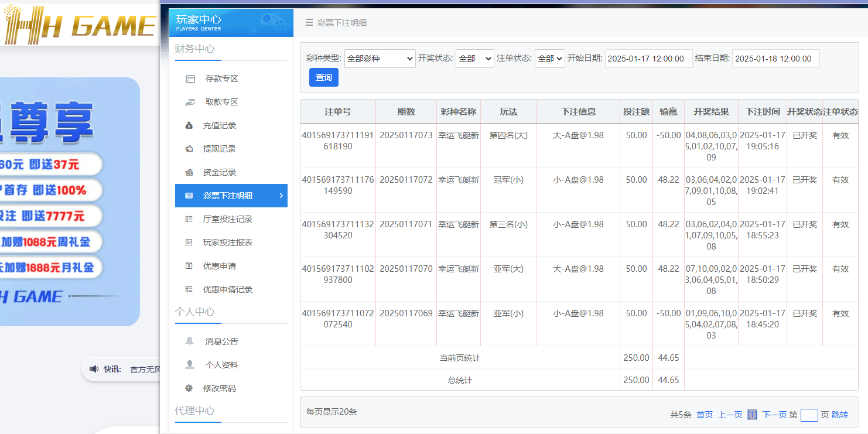Select the 资金记录 funds record icon

(190, 172)
